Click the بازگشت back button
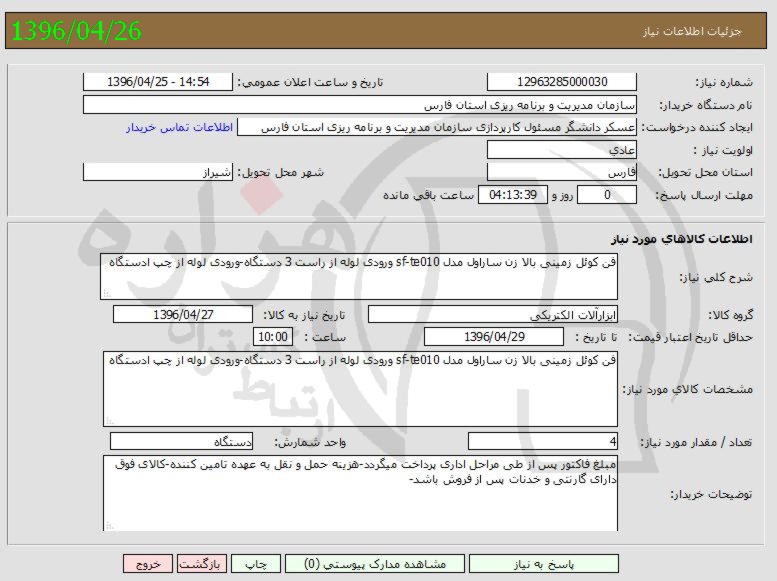 pos(203,564)
